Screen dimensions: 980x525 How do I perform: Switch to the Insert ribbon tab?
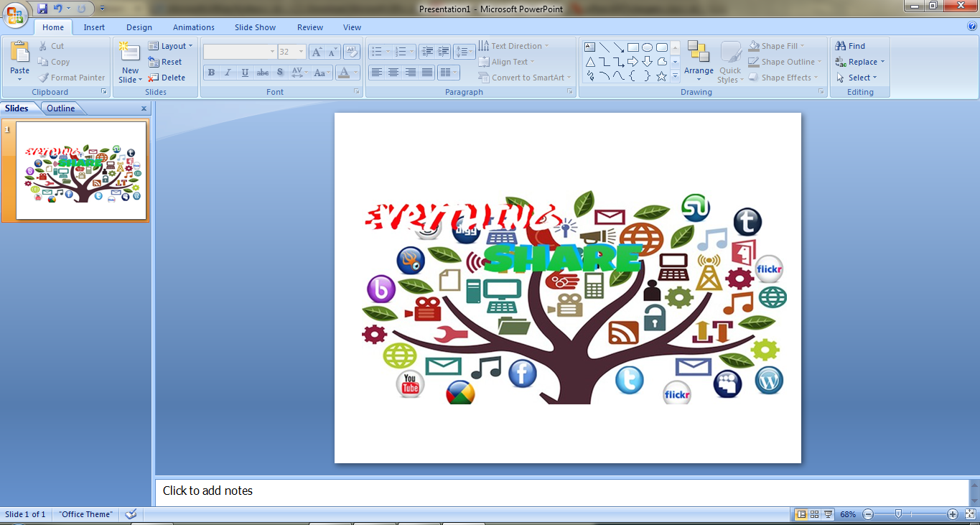(94, 27)
